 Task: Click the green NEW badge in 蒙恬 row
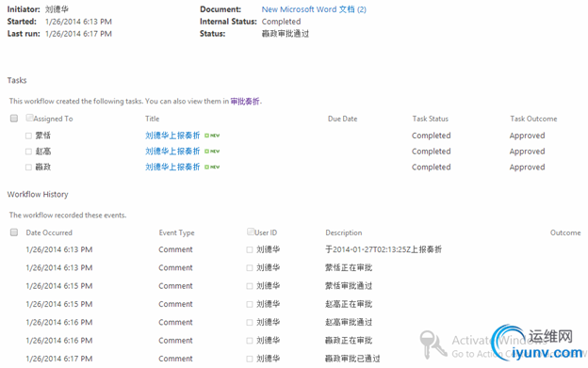click(x=212, y=136)
